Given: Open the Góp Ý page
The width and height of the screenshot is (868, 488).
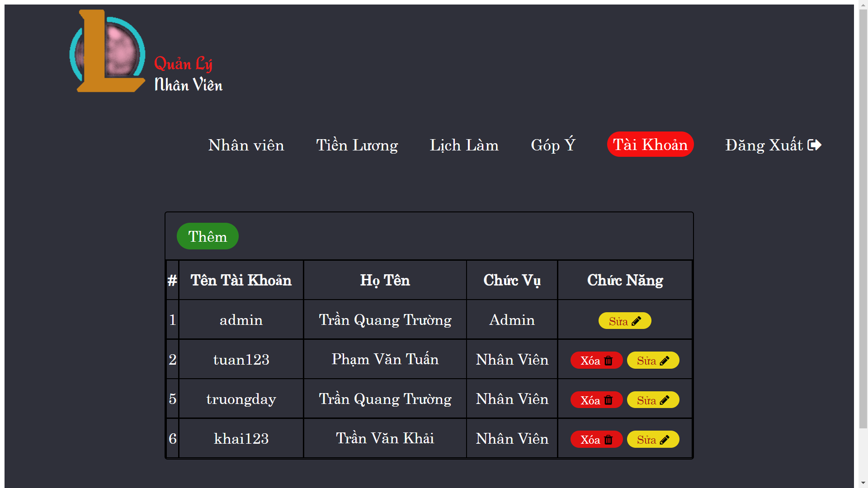Looking at the screenshot, I should (552, 145).
